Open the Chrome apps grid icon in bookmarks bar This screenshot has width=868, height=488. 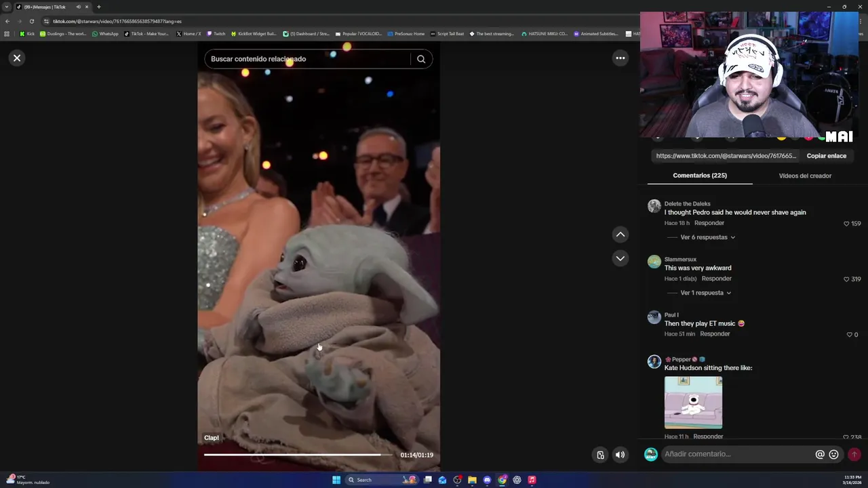[x=7, y=34]
